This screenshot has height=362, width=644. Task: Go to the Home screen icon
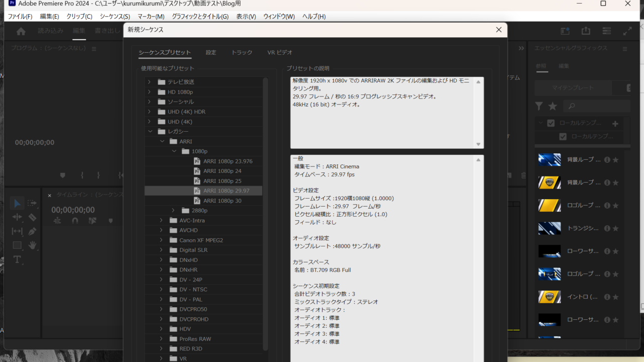21,31
